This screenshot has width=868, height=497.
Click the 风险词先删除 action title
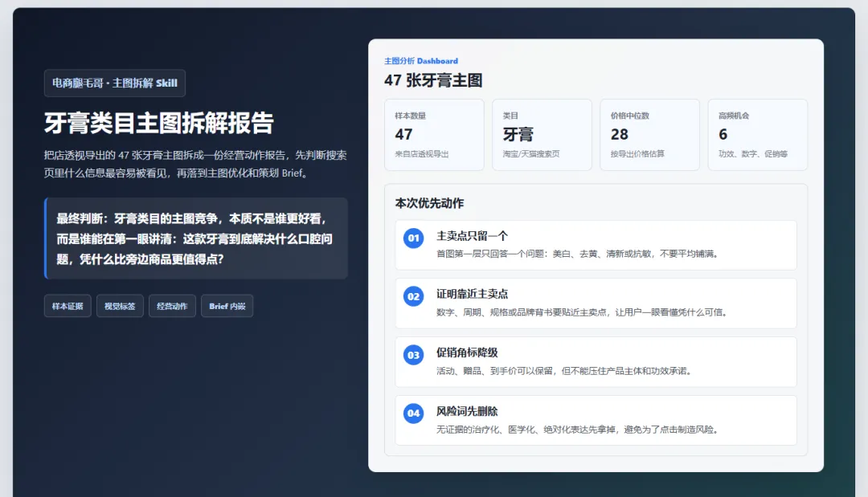click(x=467, y=411)
